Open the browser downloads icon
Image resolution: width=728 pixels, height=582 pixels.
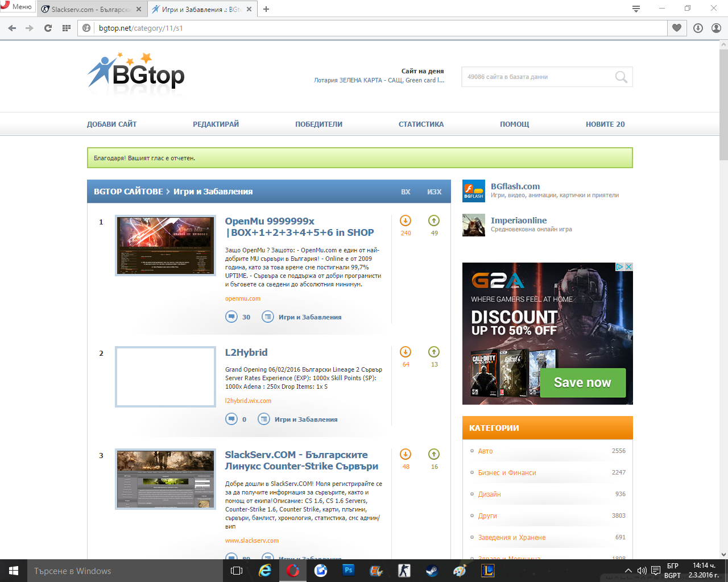[x=698, y=28]
